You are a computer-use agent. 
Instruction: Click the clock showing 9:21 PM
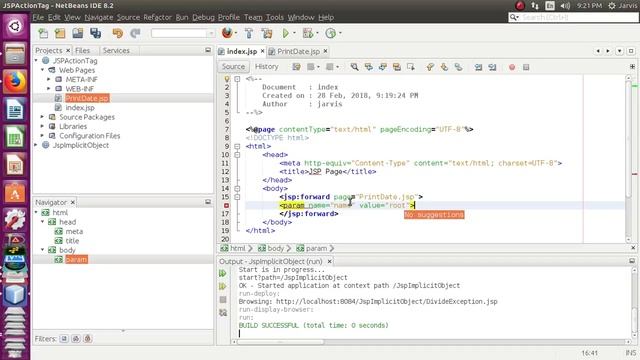pos(589,6)
